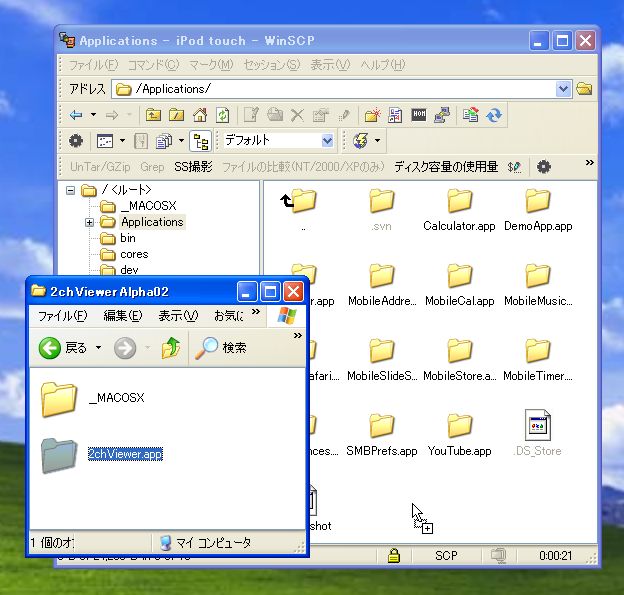Open the sessions list dropdown arrow
This screenshot has height=595, width=624.
click(x=181, y=140)
